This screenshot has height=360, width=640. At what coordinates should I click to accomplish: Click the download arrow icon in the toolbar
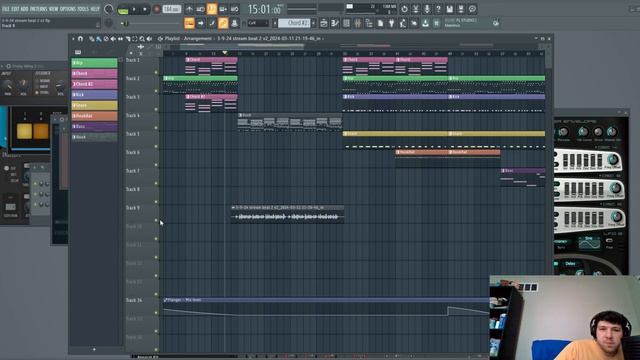425,23
